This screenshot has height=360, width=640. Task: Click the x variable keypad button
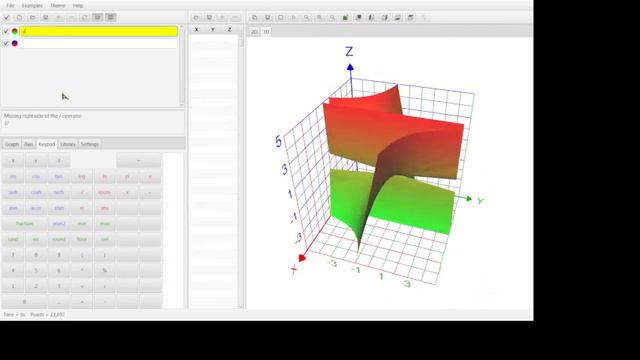tap(13, 161)
